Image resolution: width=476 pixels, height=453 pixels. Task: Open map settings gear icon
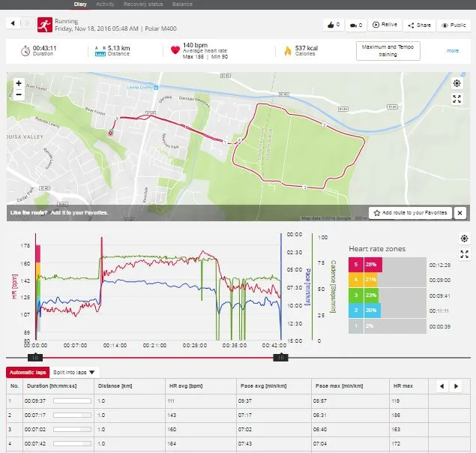457,84
